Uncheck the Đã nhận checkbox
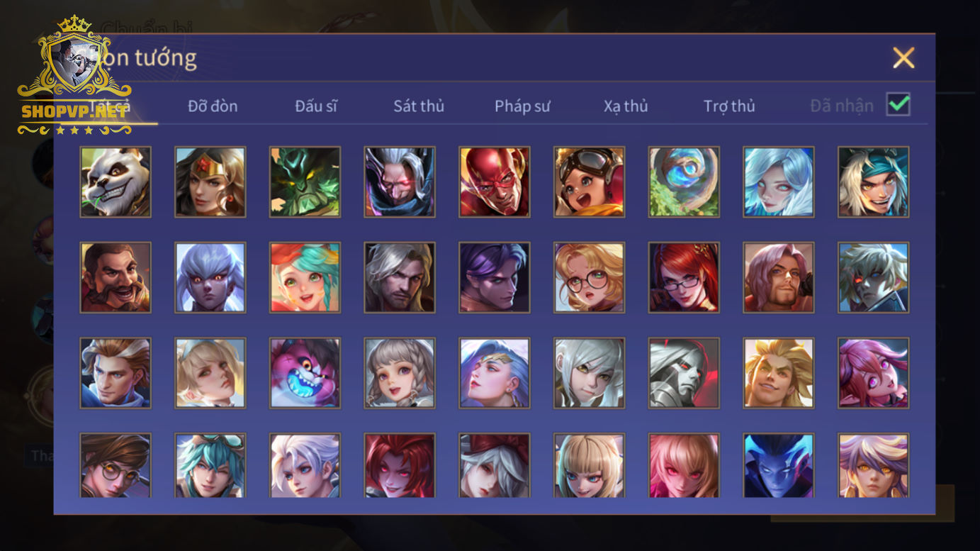The width and height of the screenshot is (980, 551). coord(899,105)
